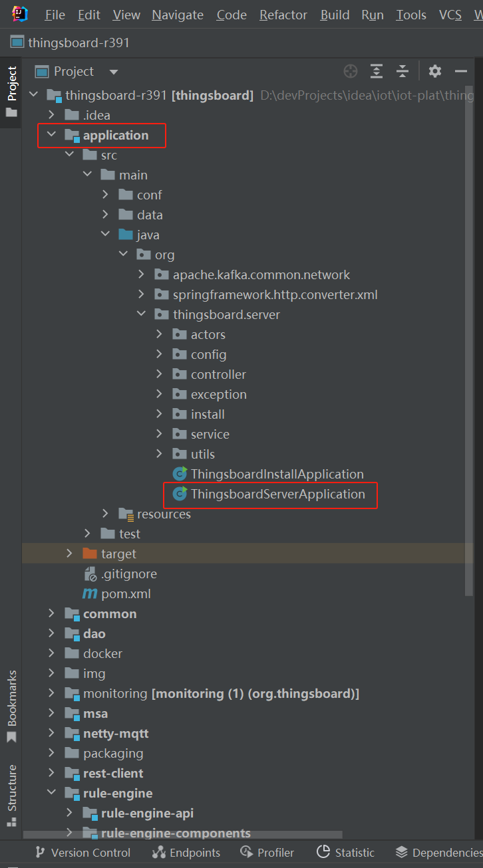
Task: Click the java source folder icon
Action: (126, 235)
